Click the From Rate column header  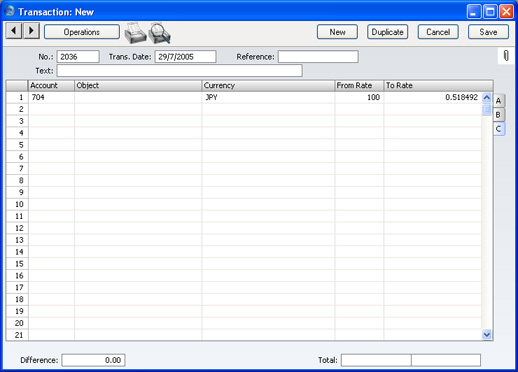[x=359, y=86]
